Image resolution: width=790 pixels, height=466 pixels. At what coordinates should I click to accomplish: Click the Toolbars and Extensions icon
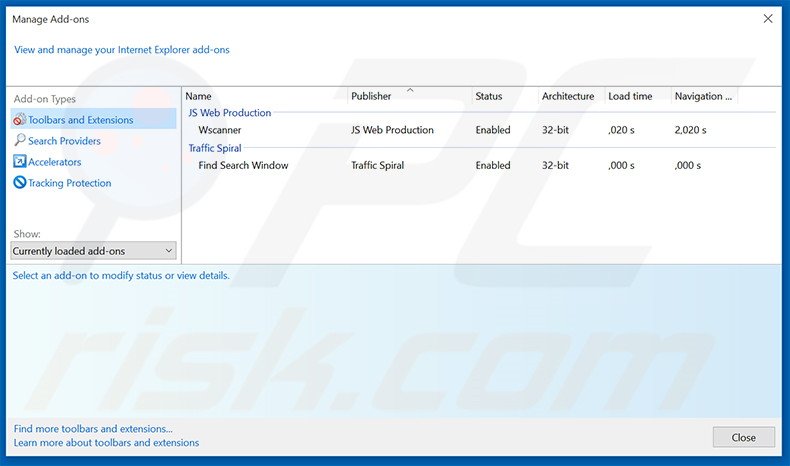pos(19,119)
